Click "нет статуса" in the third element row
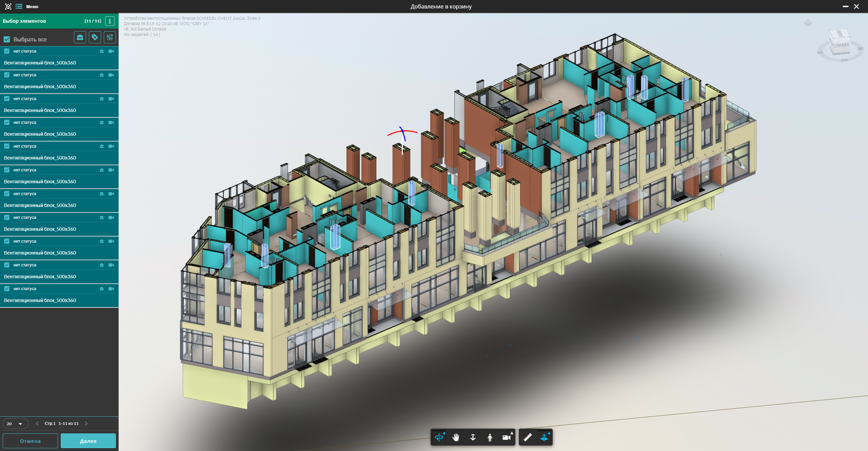The height and width of the screenshot is (451, 868). [x=25, y=99]
